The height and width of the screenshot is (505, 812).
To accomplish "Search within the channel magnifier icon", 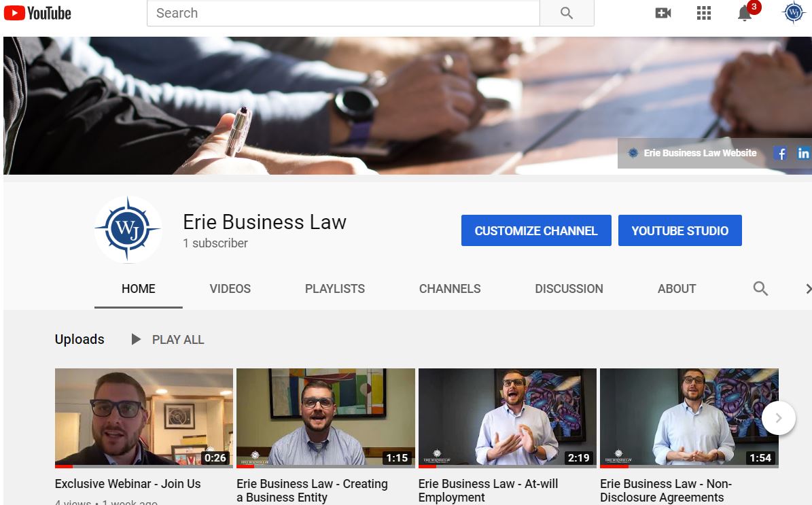I will coord(760,288).
